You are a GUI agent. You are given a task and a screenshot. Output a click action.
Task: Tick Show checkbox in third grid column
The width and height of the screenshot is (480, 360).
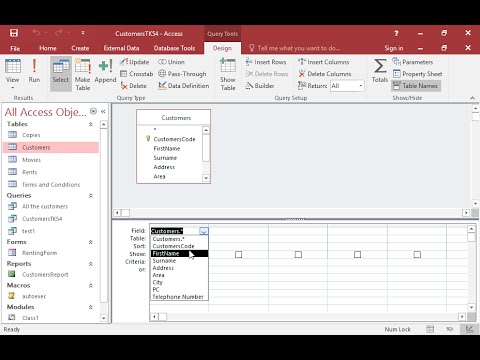point(298,255)
